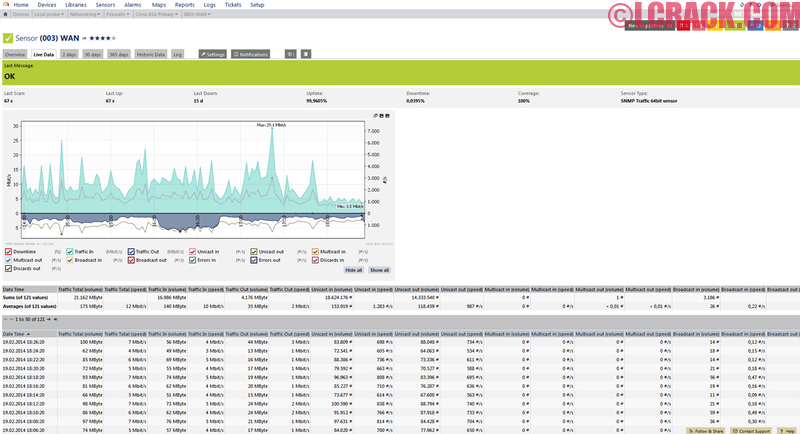800x434 pixels.
Task: Switch to the Overview tab
Action: click(15, 54)
